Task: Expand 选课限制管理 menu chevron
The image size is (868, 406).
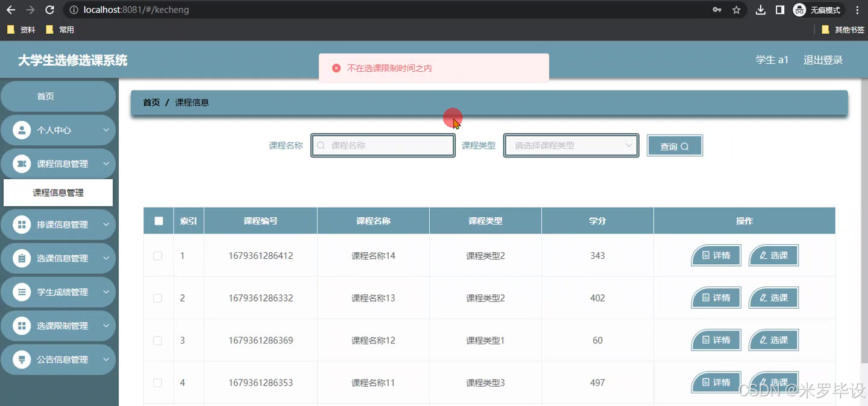Action: click(106, 326)
